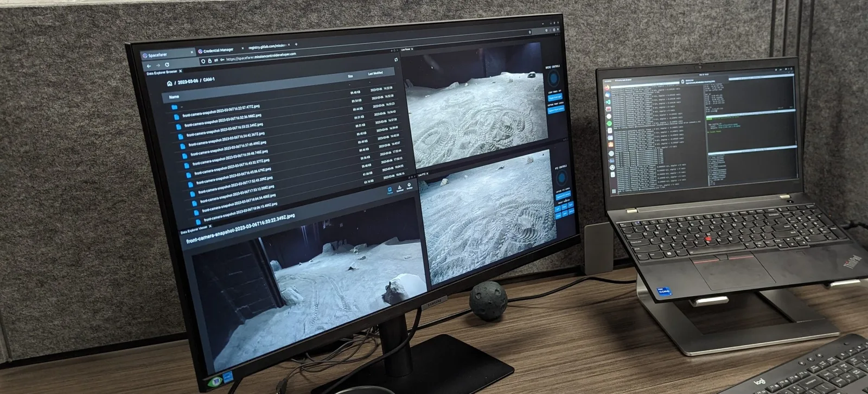Sort files by the Size column header
868x394 pixels.
(x=350, y=77)
